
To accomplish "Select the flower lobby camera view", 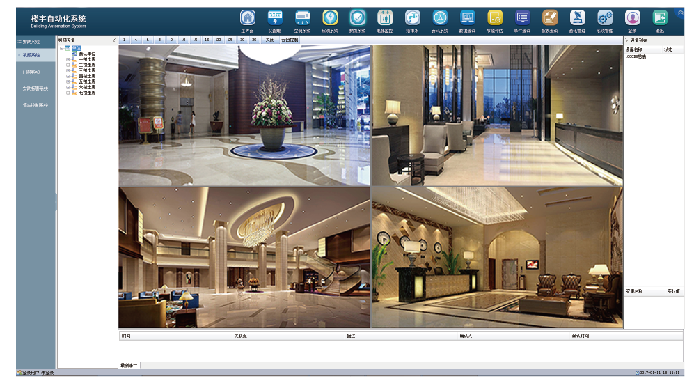I will coord(244,115).
